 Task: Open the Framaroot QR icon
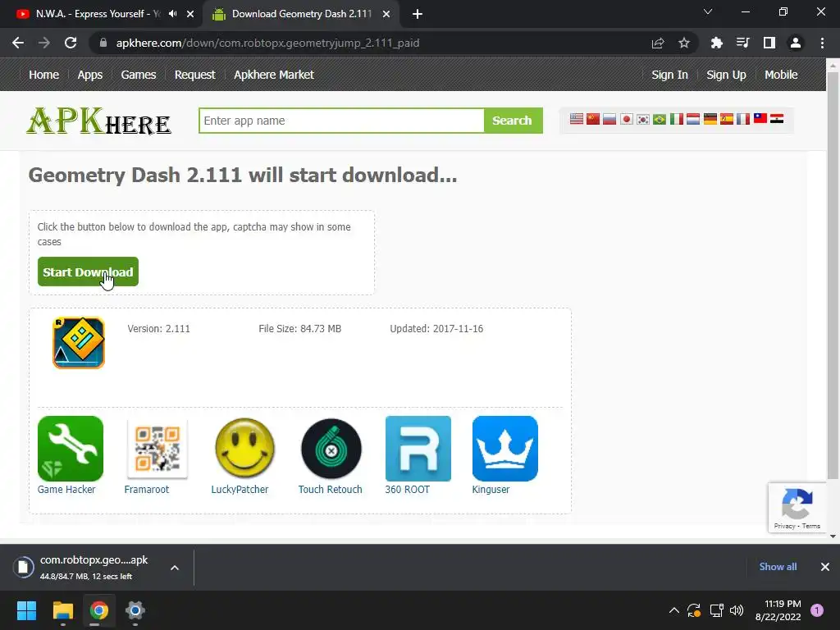click(157, 449)
